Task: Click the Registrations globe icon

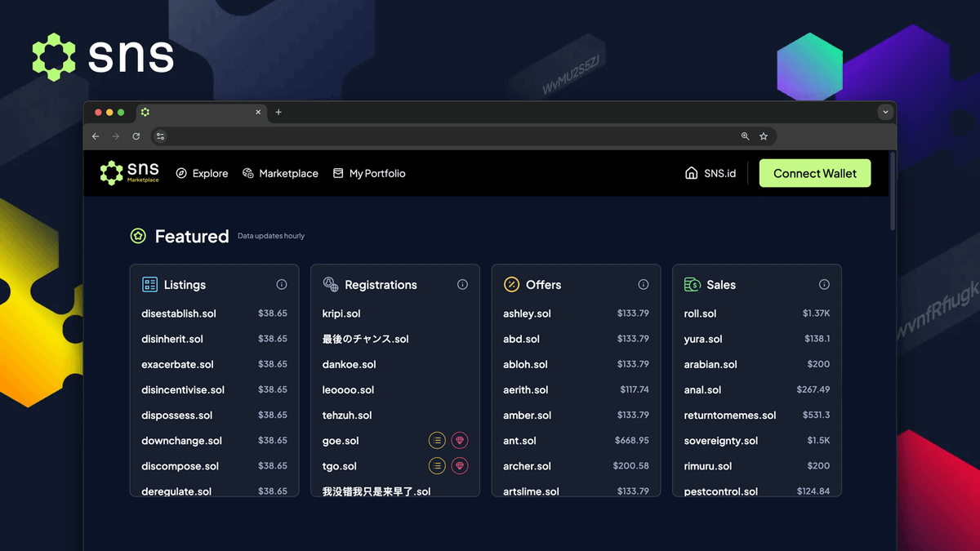Action: [x=331, y=284]
